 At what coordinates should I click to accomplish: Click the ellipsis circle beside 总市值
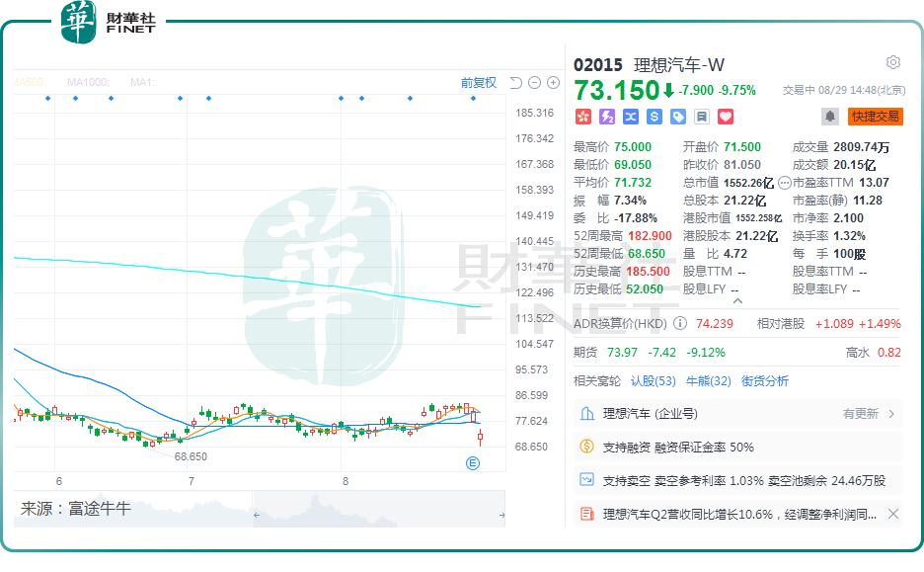pyautogui.click(x=785, y=183)
